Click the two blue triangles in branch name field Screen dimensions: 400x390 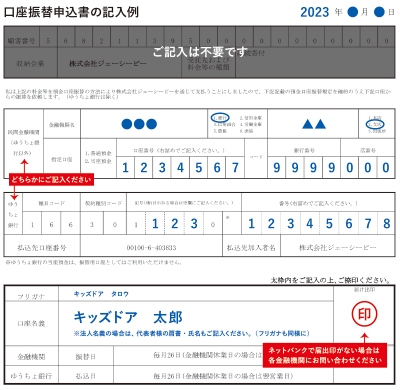(x=314, y=124)
